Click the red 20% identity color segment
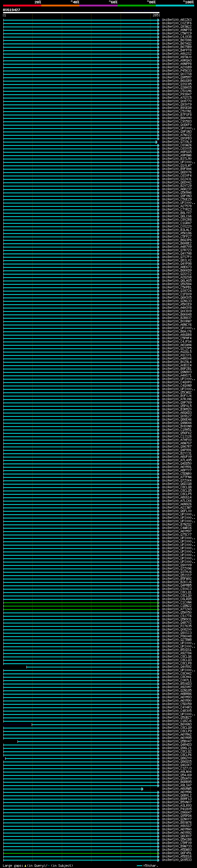 tap(22, 6)
